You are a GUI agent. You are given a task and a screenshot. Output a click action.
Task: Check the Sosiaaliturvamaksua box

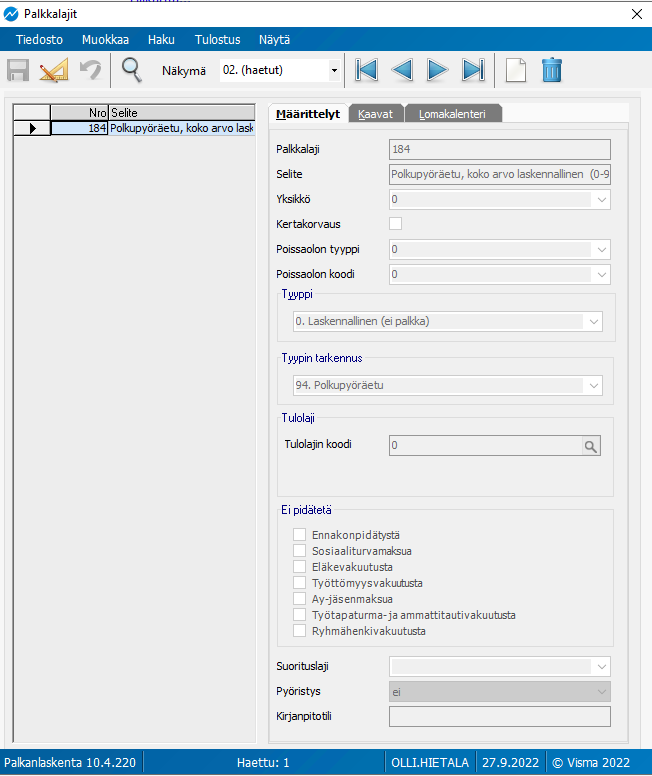300,551
